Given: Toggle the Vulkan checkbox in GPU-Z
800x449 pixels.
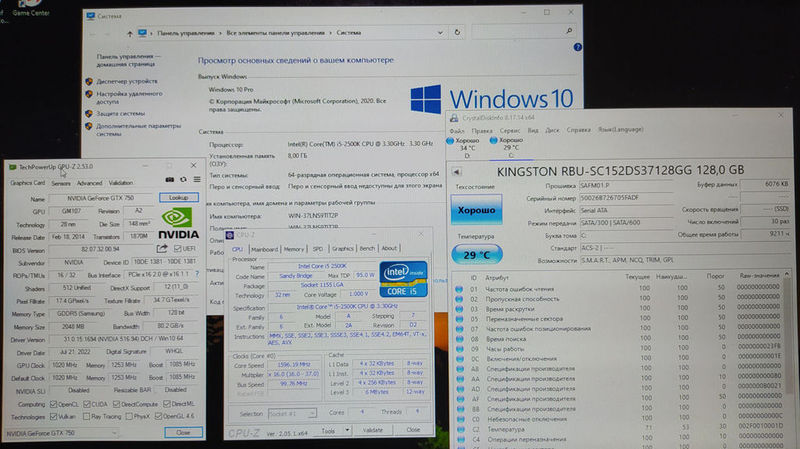Looking at the screenshot, I should pyautogui.click(x=53, y=416).
